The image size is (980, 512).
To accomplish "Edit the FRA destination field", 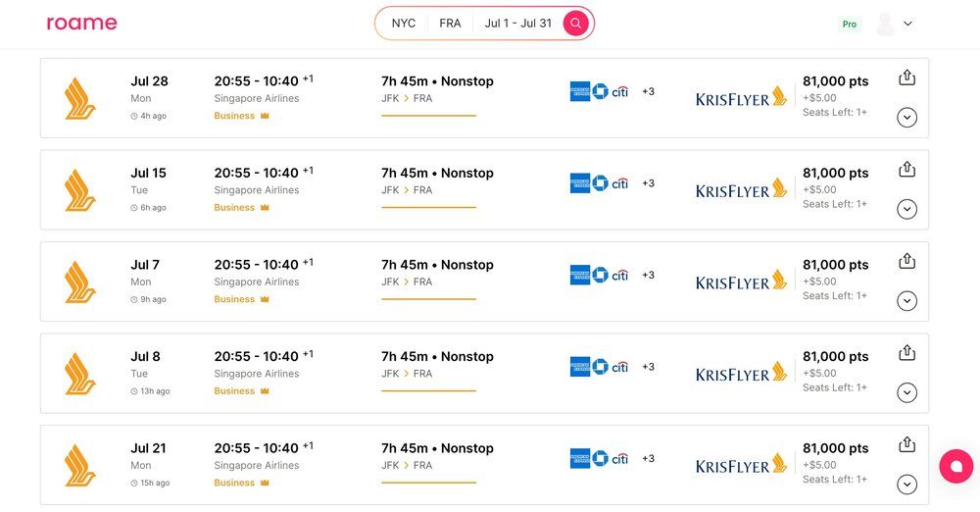I will 450,24.
